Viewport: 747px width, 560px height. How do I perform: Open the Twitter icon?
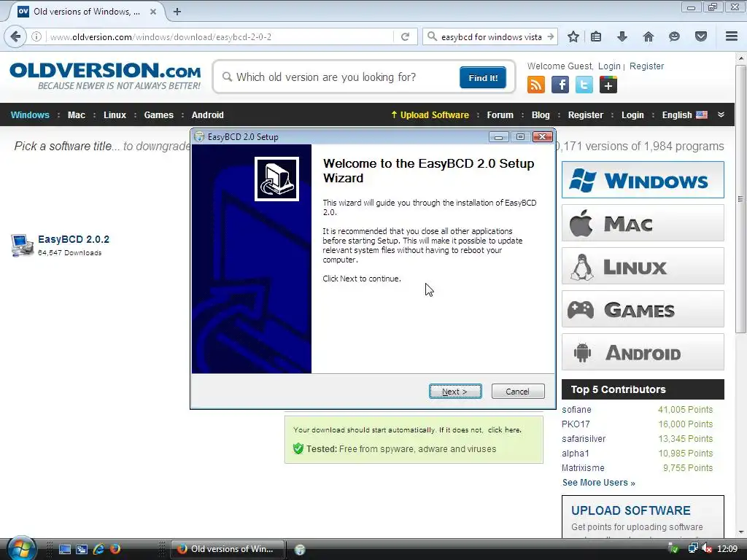tap(584, 85)
